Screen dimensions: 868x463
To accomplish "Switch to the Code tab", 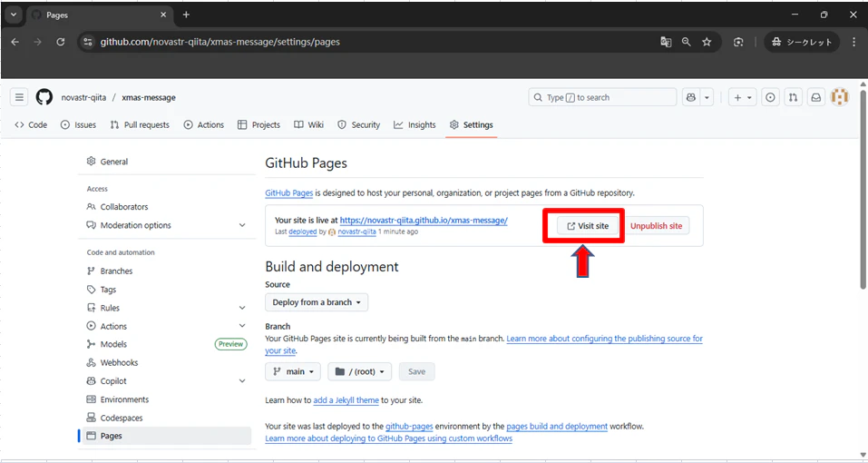I will pos(31,125).
